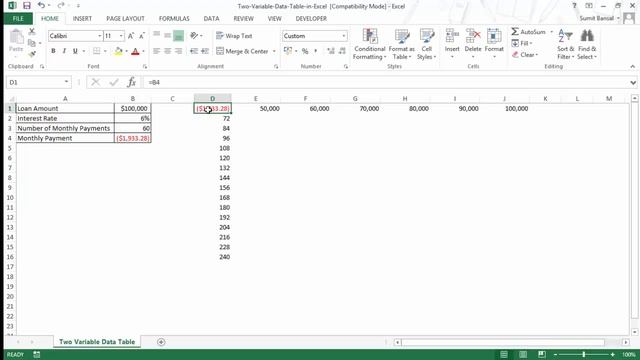The image size is (640, 360).
Task: Switch to the FORMULAS tab
Action: 174,19
